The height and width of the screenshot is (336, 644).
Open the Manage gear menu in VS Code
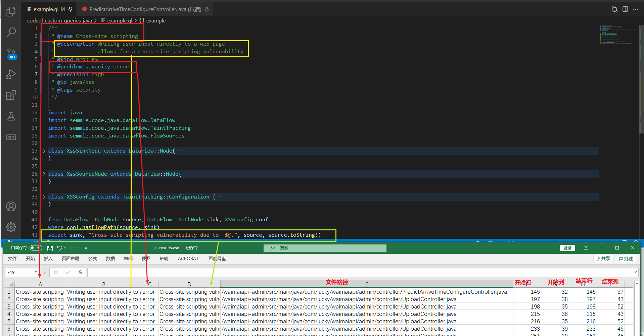pyautogui.click(x=11, y=227)
